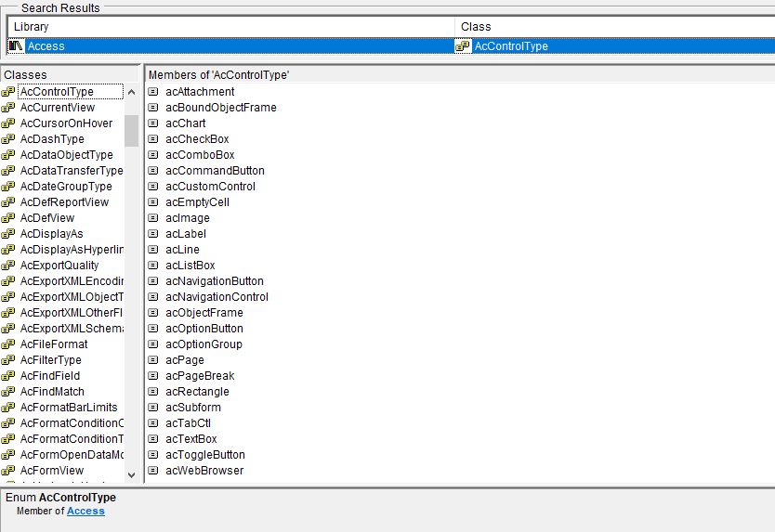Click the enum icon next to AcDisplayAs
775x532 pixels.
point(8,234)
